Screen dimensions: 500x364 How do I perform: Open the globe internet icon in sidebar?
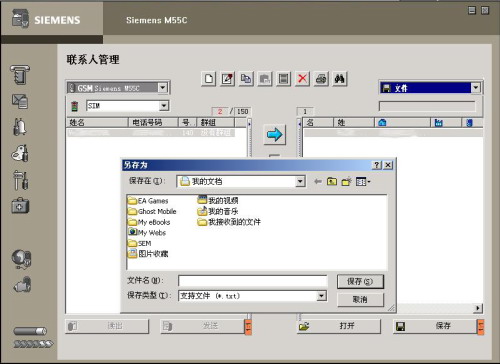tap(21, 259)
